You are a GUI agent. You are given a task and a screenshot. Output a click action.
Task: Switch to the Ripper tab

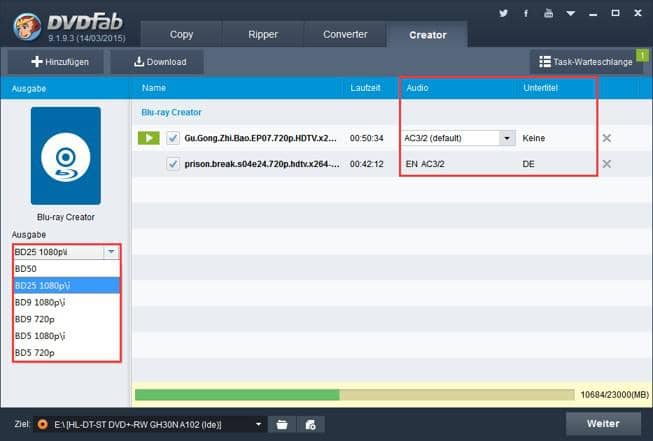point(263,35)
